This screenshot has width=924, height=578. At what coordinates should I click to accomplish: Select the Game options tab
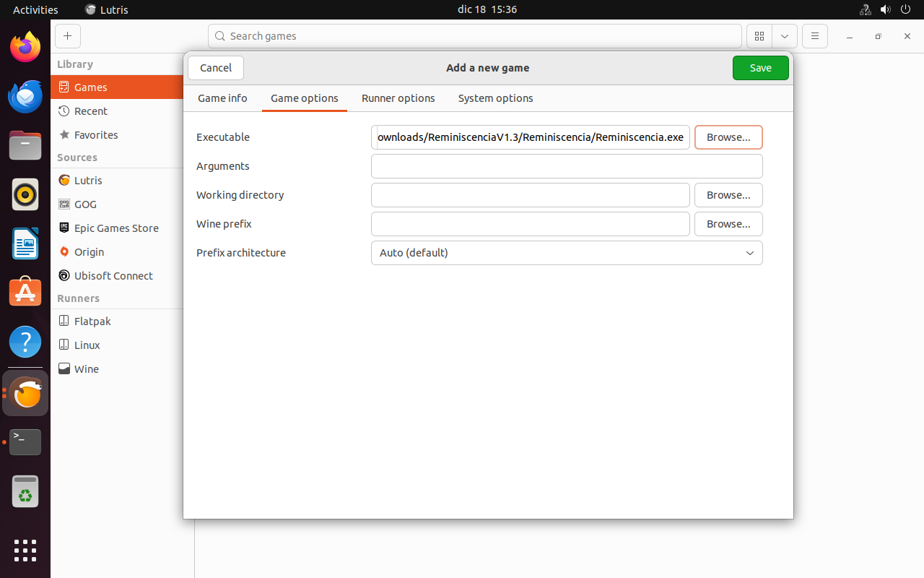[305, 98]
